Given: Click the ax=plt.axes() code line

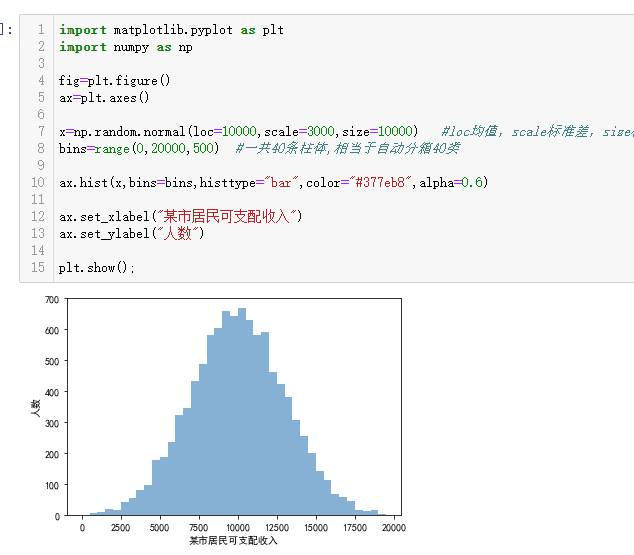Looking at the screenshot, I should pyautogui.click(x=104, y=97).
